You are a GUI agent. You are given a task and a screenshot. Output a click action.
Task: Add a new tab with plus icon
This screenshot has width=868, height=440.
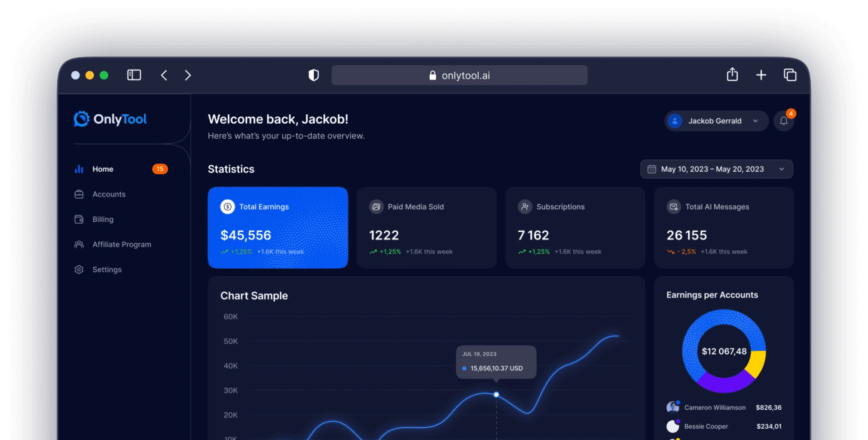[761, 75]
